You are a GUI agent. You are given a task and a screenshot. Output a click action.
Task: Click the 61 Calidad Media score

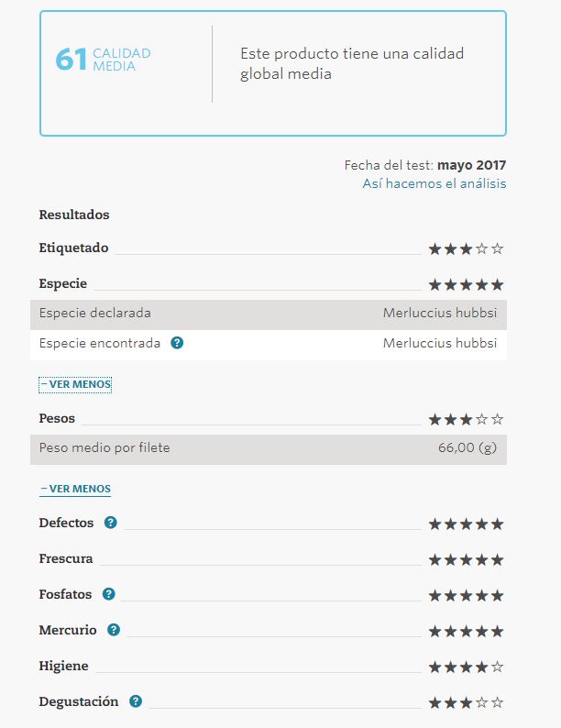pyautogui.click(x=103, y=60)
